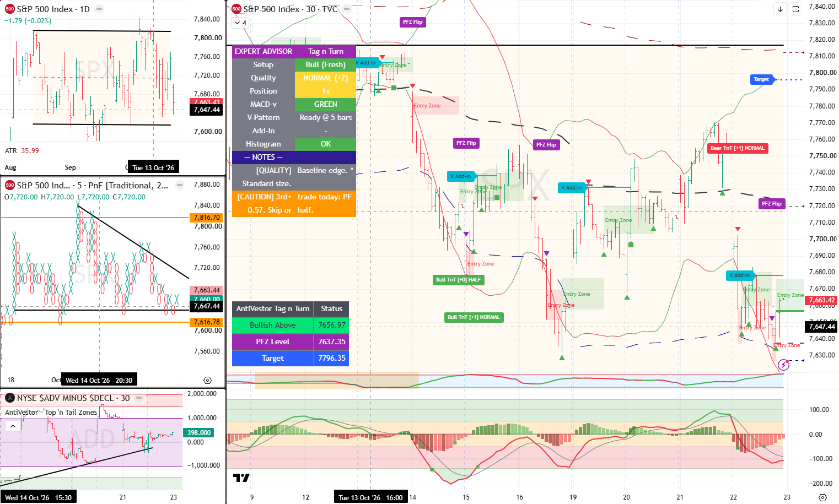Screen dimensions: 839x504
Task: Click the S&P 500 logo on the 30-minute chart
Action: point(236,9)
